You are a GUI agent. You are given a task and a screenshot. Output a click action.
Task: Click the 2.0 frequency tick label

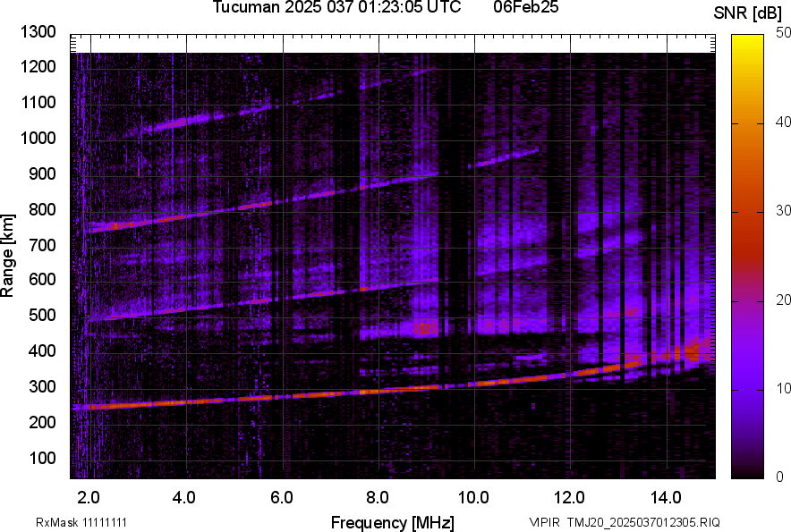click(x=88, y=496)
